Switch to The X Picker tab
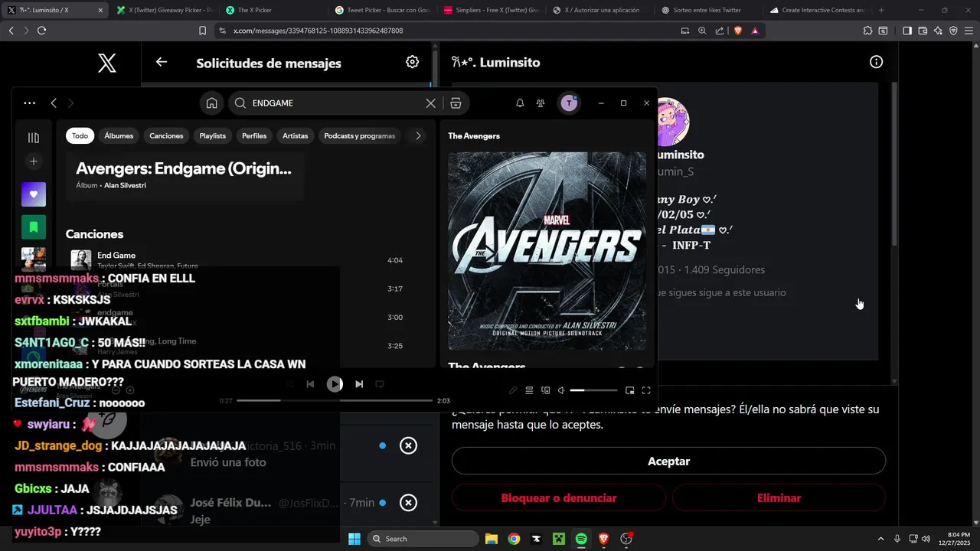This screenshot has width=980, height=551. click(x=274, y=10)
